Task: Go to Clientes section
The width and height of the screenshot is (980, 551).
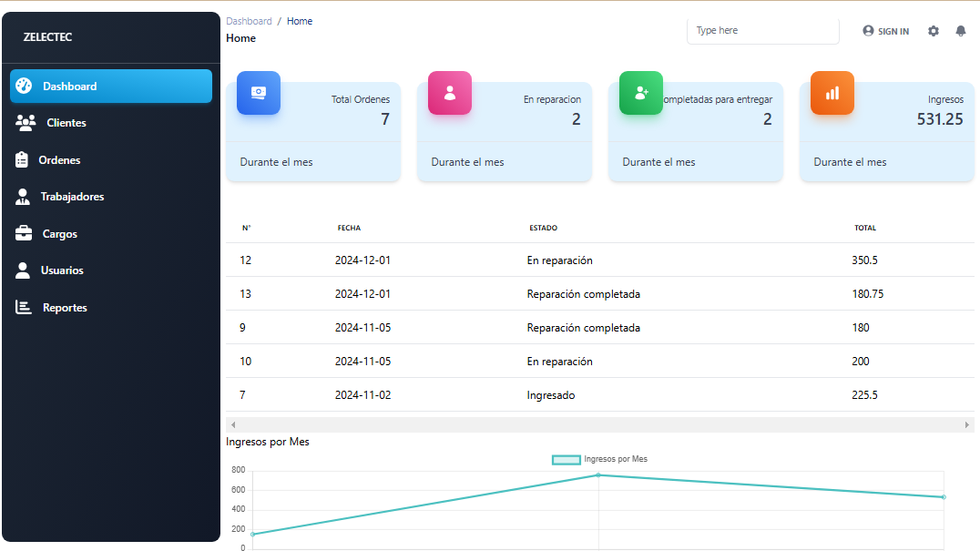Action: (x=111, y=123)
